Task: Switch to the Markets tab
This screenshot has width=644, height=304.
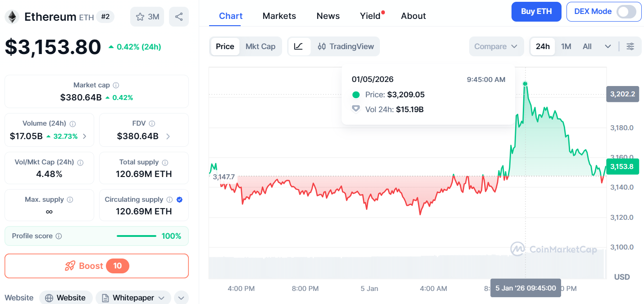Action: [279, 16]
